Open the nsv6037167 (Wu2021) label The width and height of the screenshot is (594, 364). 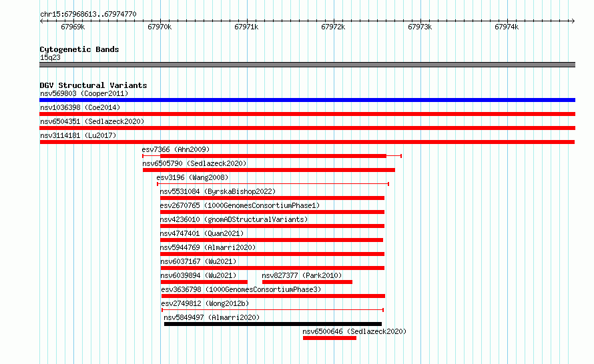(x=198, y=261)
